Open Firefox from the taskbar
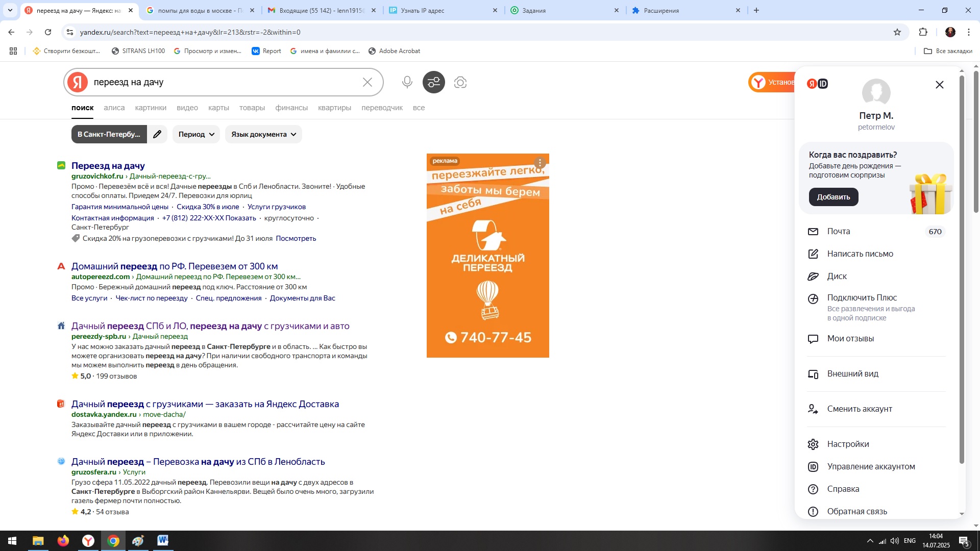This screenshot has width=980, height=551. 63,541
